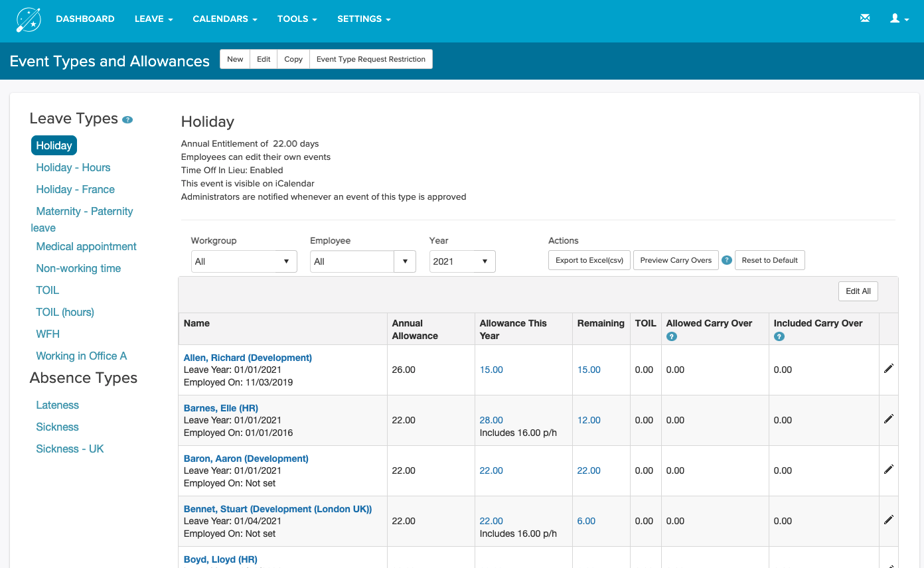Edit Allen, Richard's row using the pencil icon
This screenshot has height=568, width=924.
[x=888, y=367]
